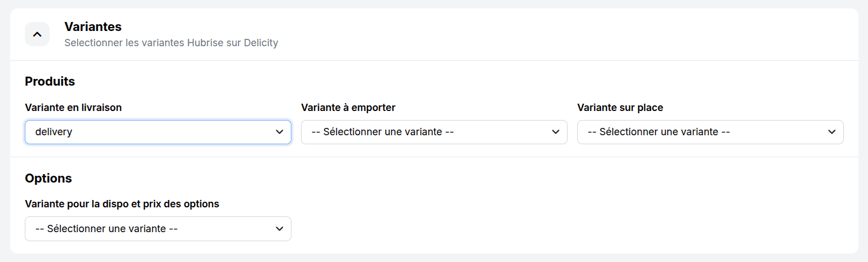Screen dimensions: 868x262
Task: Click the arrow icon in the options variant select
Action: tap(279, 229)
